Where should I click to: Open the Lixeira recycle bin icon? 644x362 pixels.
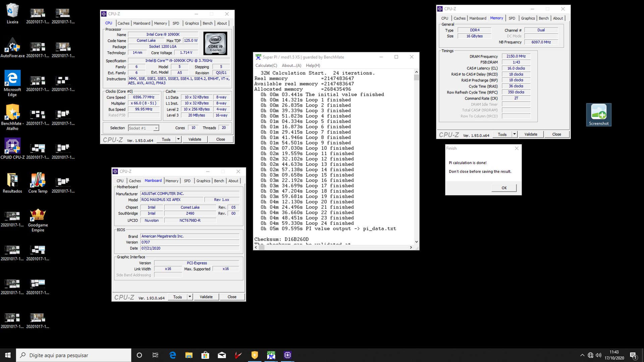(12, 13)
